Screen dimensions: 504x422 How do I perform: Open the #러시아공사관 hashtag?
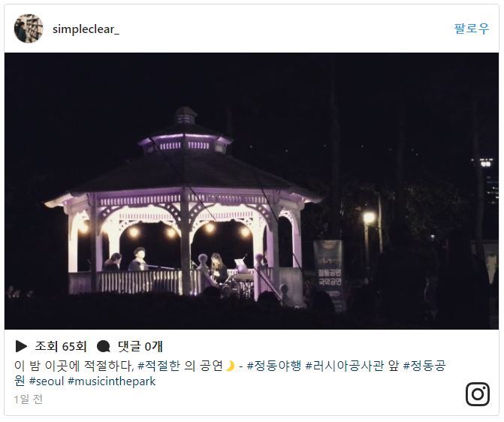click(x=344, y=366)
